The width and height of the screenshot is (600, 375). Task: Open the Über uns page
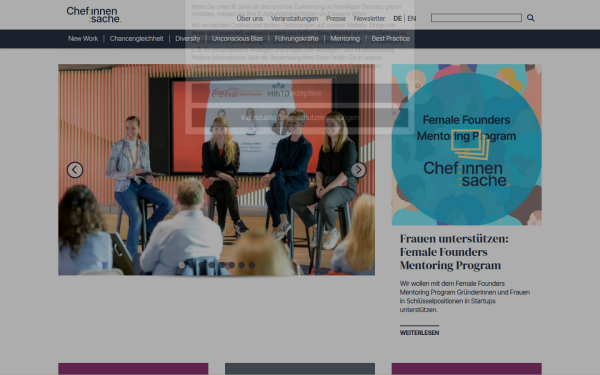pos(249,18)
